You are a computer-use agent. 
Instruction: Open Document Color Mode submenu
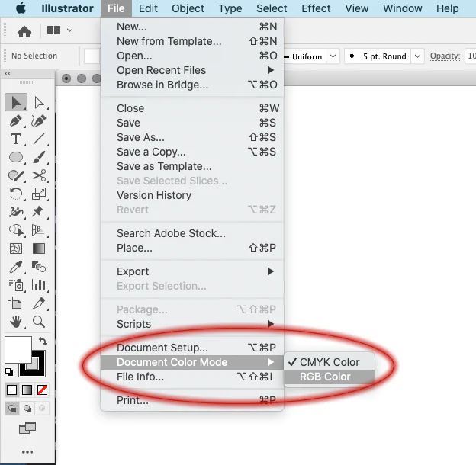[x=192, y=362]
